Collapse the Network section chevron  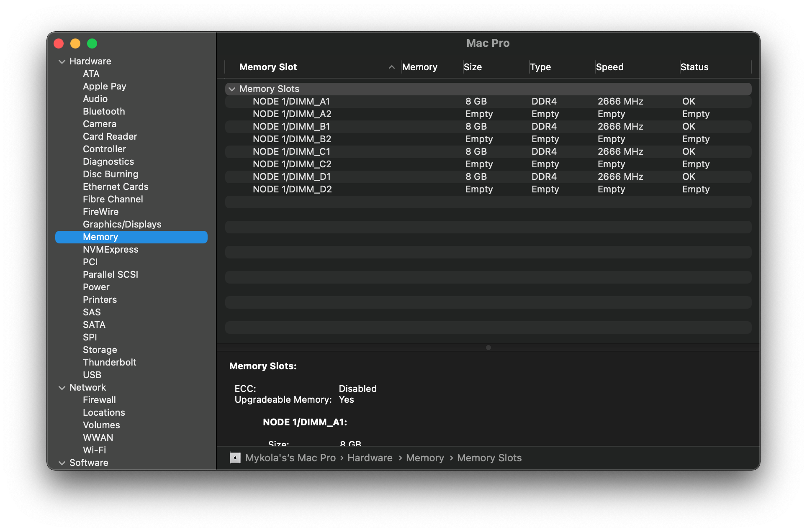pyautogui.click(x=62, y=388)
